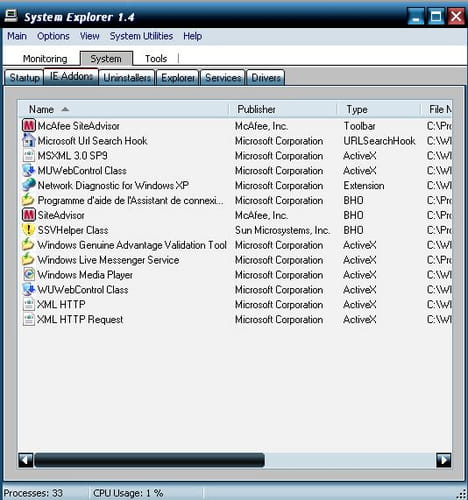Click the horizontal scrollbar left arrow

(x=26, y=460)
